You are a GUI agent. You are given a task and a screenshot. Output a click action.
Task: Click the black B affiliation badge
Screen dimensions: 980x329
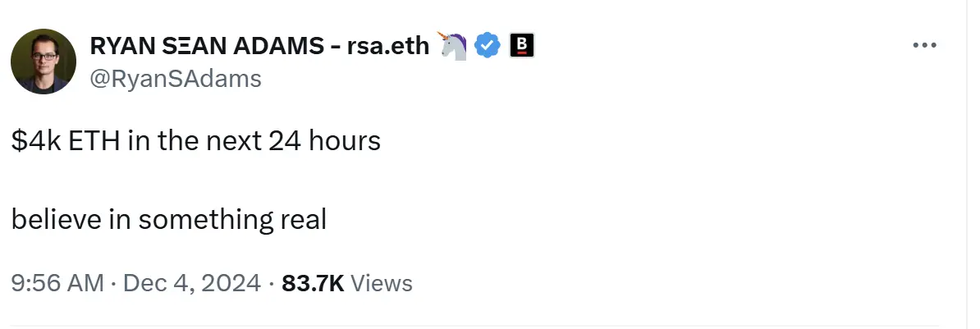(x=522, y=46)
